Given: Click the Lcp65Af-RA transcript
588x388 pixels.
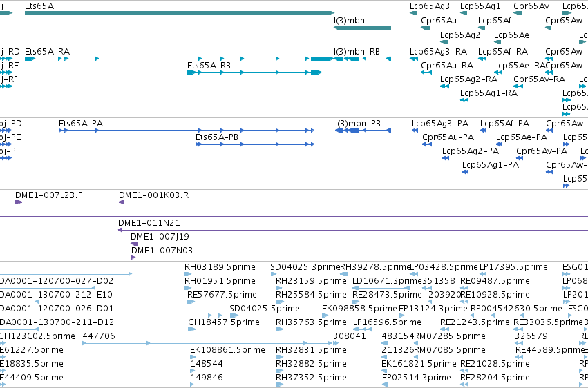Looking at the screenshot, I should click(482, 59).
